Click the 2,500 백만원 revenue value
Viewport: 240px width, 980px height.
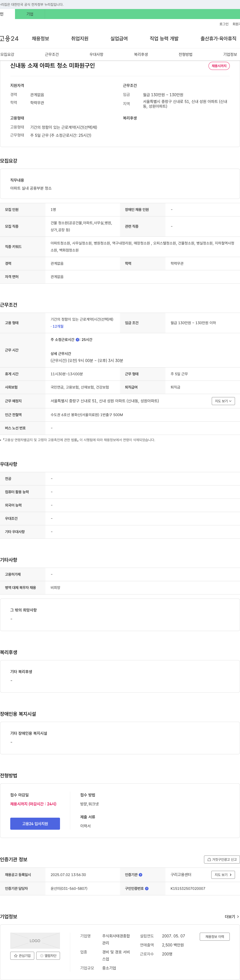pyautogui.click(x=172, y=945)
